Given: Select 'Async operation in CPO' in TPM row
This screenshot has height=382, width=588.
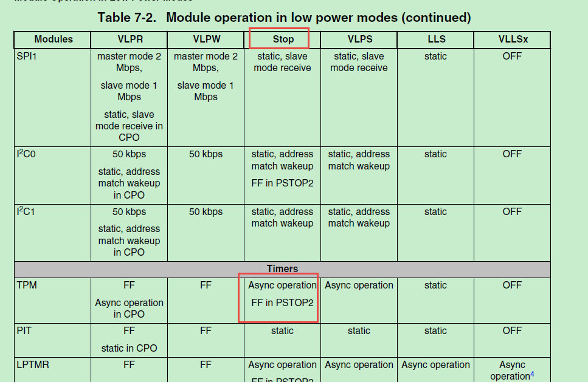Looking at the screenshot, I should point(129,309).
